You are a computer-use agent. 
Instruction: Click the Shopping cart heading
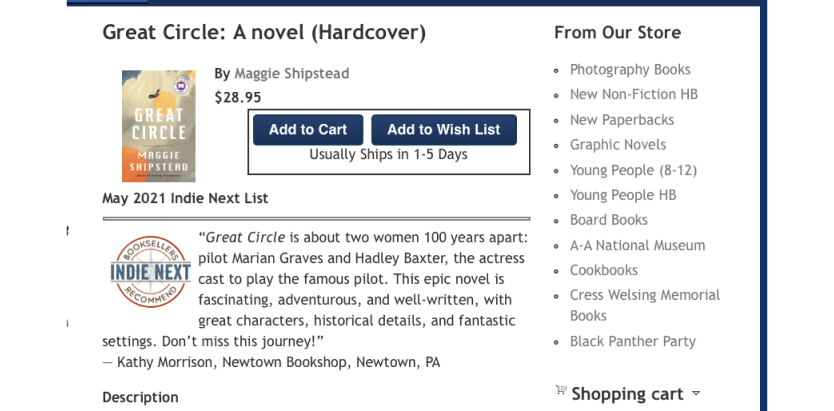(627, 394)
